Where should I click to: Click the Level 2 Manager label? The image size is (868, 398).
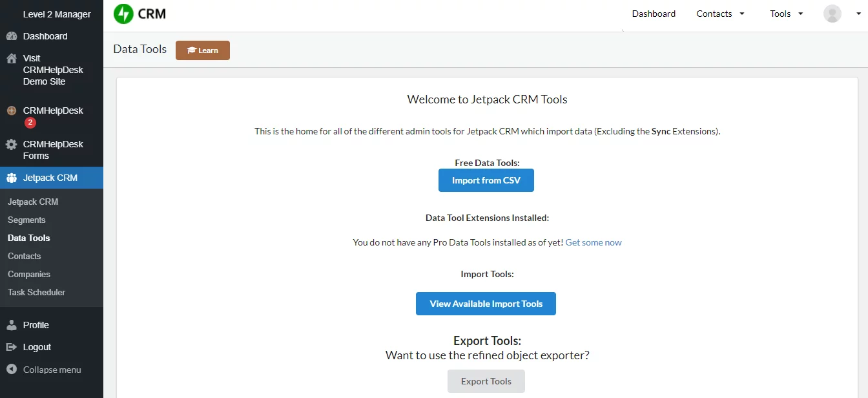pos(57,14)
